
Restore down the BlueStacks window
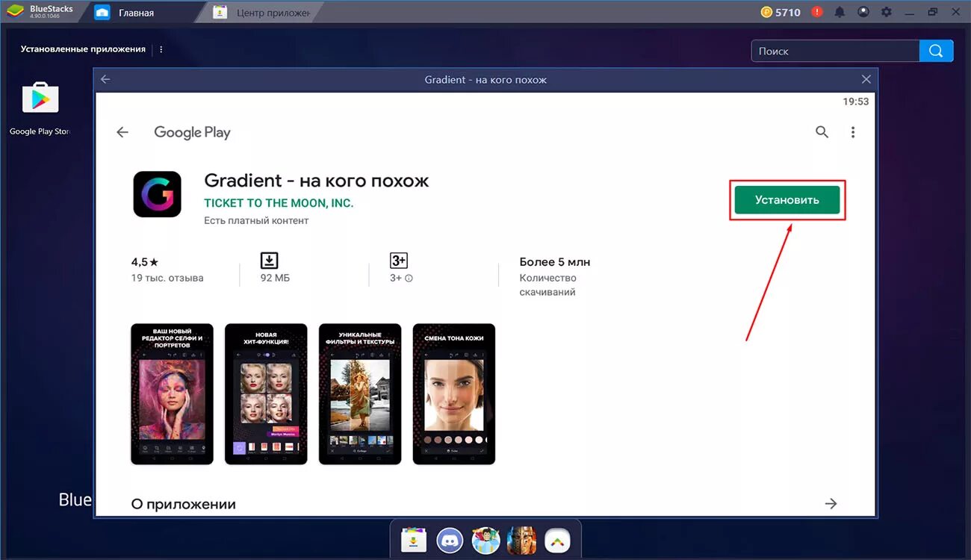(933, 12)
